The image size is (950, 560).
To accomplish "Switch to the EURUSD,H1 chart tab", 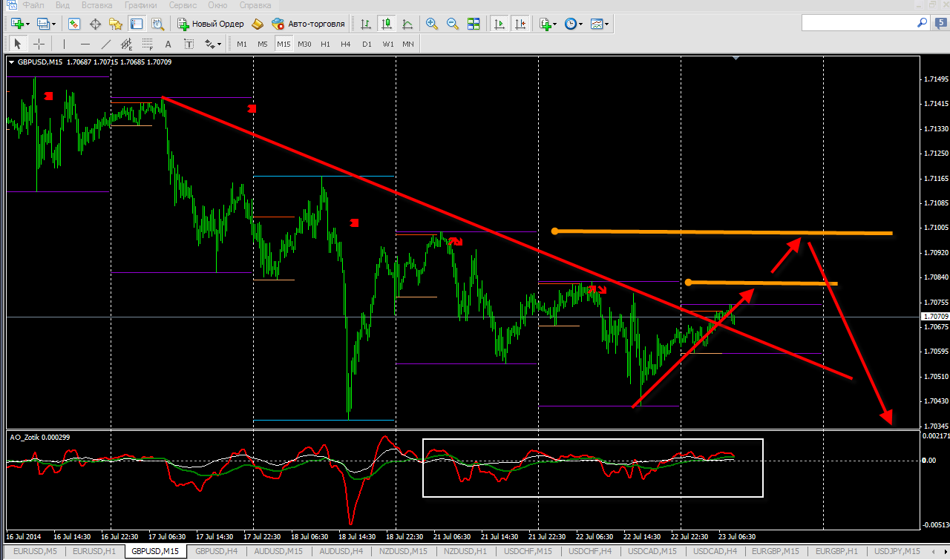I will coord(94,551).
